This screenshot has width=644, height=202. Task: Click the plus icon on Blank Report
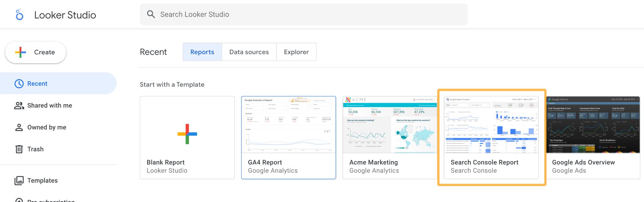[187, 134]
